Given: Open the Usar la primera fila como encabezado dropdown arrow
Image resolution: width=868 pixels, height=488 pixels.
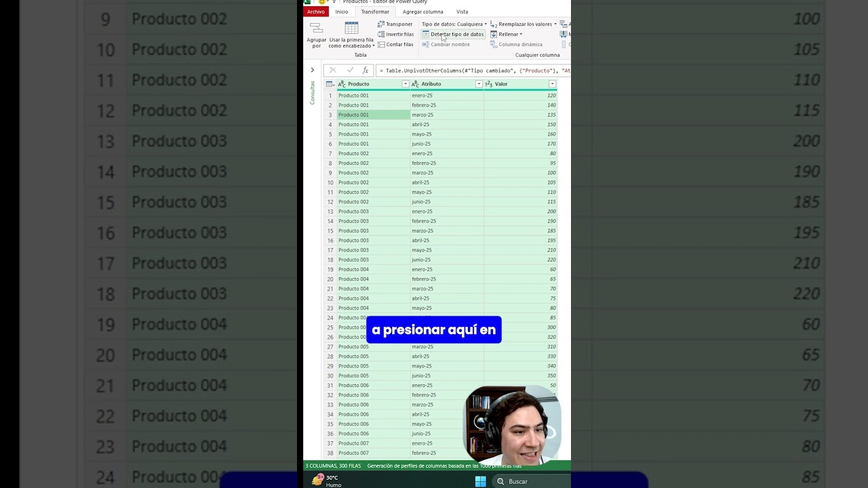Looking at the screenshot, I should coord(374,46).
